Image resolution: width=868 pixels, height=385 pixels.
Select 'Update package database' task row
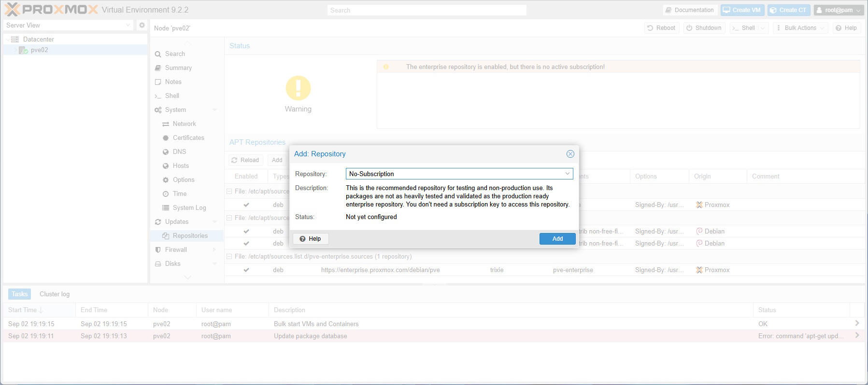[433, 336]
